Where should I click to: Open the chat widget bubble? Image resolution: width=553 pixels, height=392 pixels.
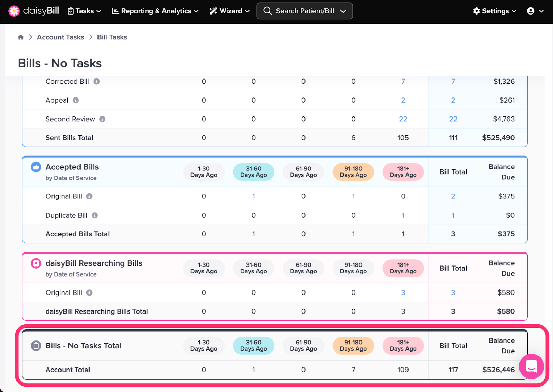point(531,366)
